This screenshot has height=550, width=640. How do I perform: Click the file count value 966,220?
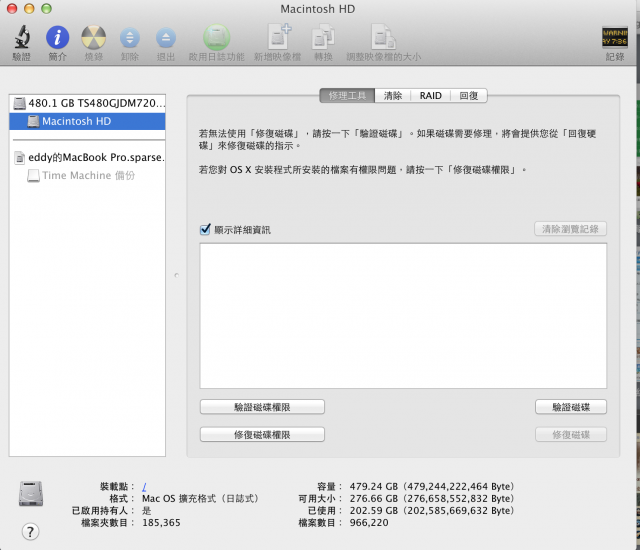(369, 523)
